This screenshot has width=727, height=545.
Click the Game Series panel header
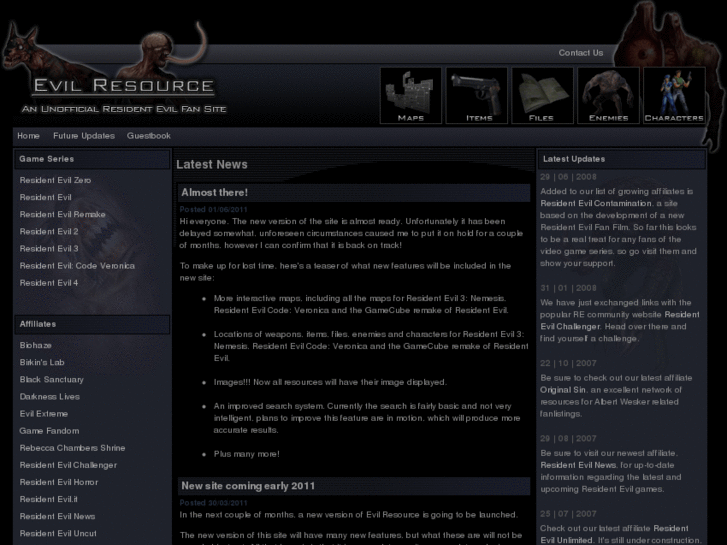[x=92, y=159]
